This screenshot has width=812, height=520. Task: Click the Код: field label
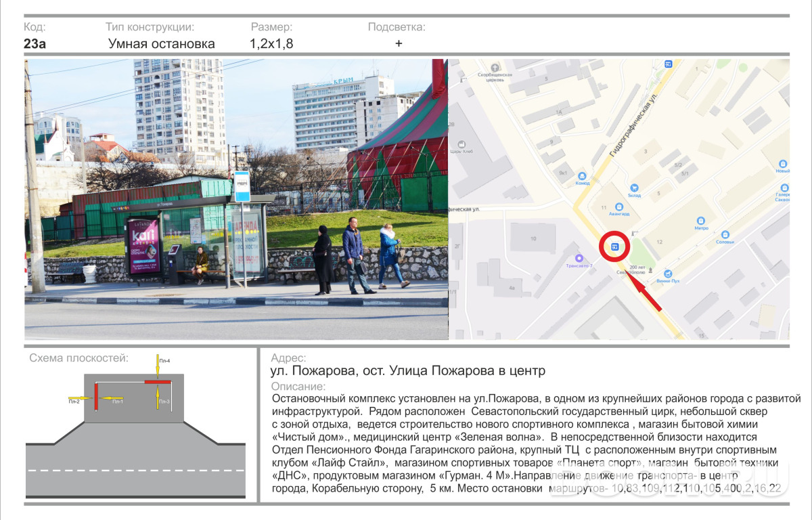point(35,27)
